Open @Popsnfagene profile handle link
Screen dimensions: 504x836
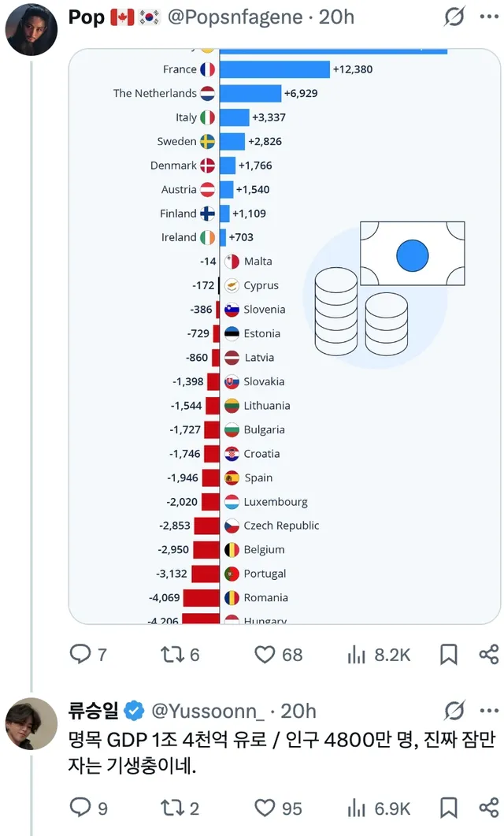[238, 17]
